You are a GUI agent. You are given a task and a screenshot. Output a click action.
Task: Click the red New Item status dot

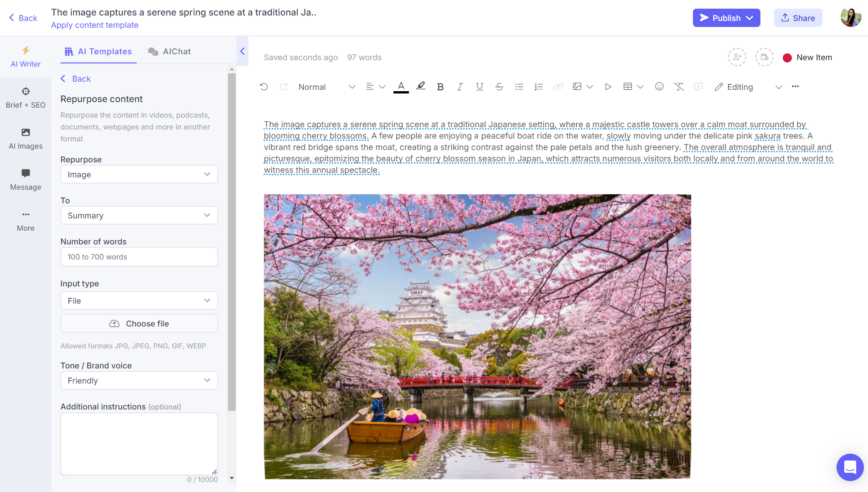(x=787, y=57)
